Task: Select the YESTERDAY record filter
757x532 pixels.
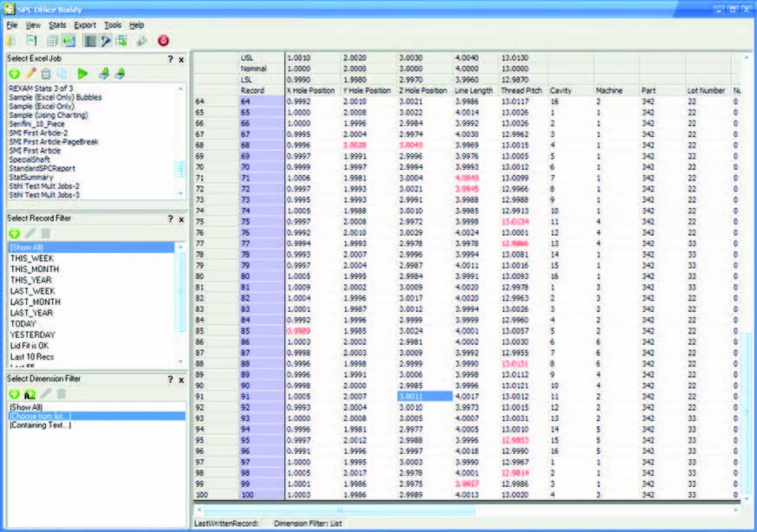Action: click(x=32, y=334)
